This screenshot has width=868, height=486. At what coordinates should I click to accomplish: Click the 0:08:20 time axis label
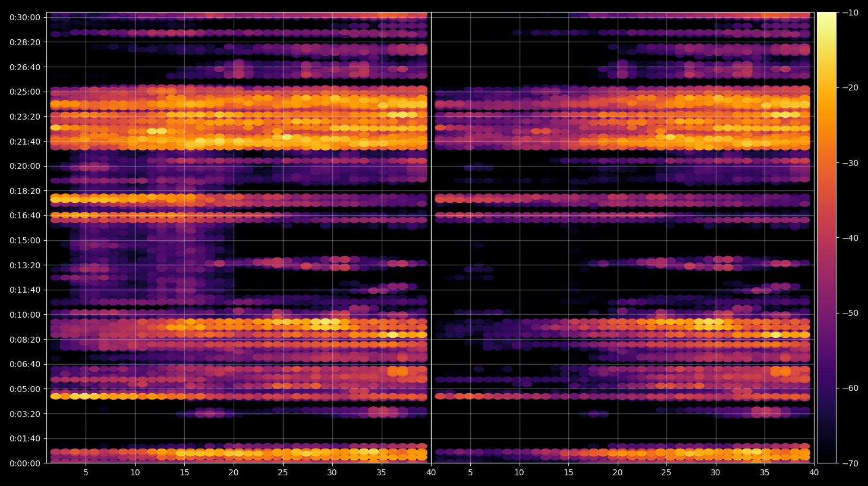pyautogui.click(x=25, y=340)
